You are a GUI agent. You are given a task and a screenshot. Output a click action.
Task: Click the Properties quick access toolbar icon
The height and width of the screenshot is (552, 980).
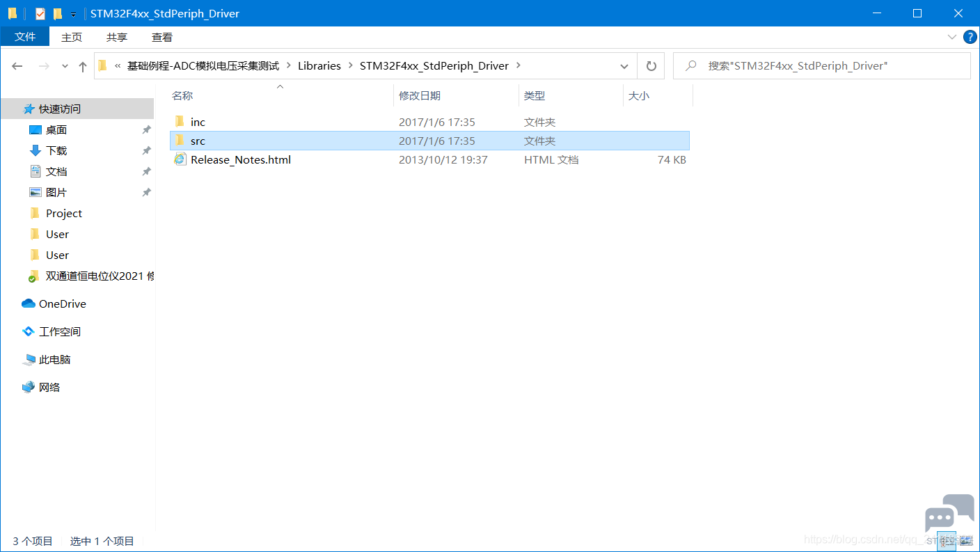(40, 13)
